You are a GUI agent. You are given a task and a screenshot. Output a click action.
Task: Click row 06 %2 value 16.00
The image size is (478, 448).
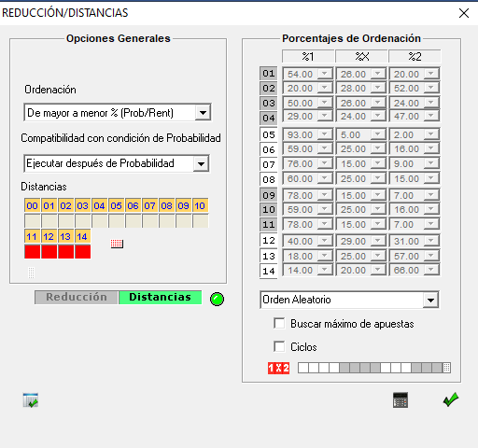coord(406,148)
